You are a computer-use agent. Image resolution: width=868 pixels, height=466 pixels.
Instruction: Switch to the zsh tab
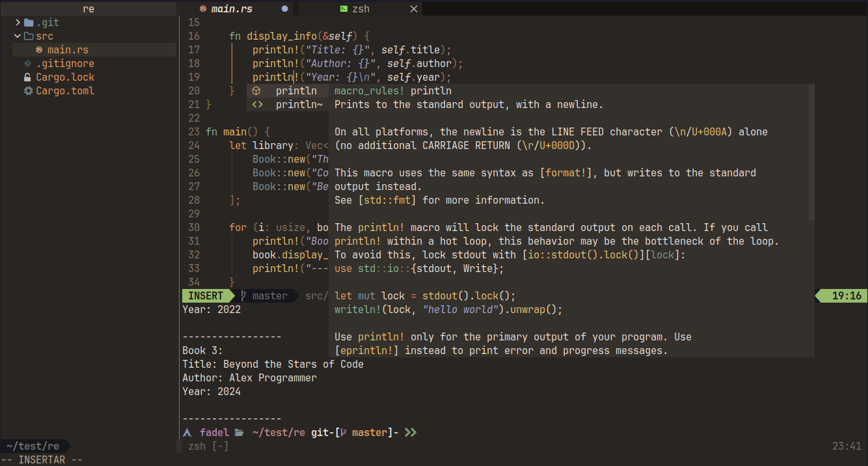click(360, 8)
